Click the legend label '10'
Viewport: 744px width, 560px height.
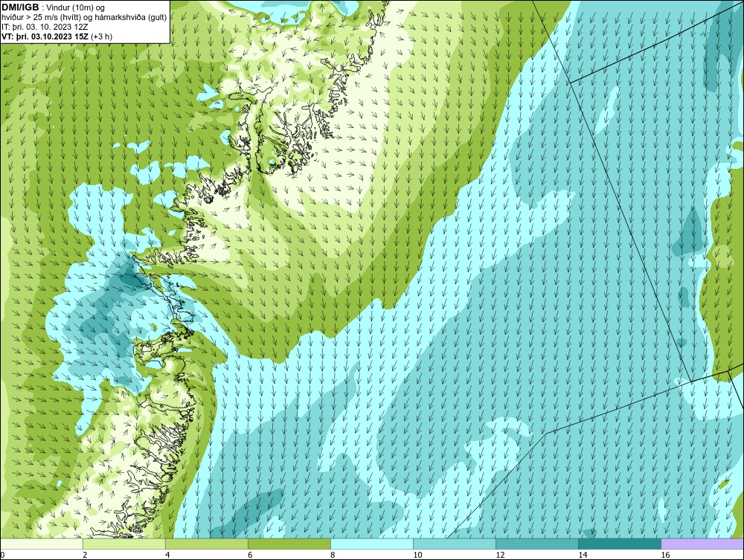[x=417, y=555]
